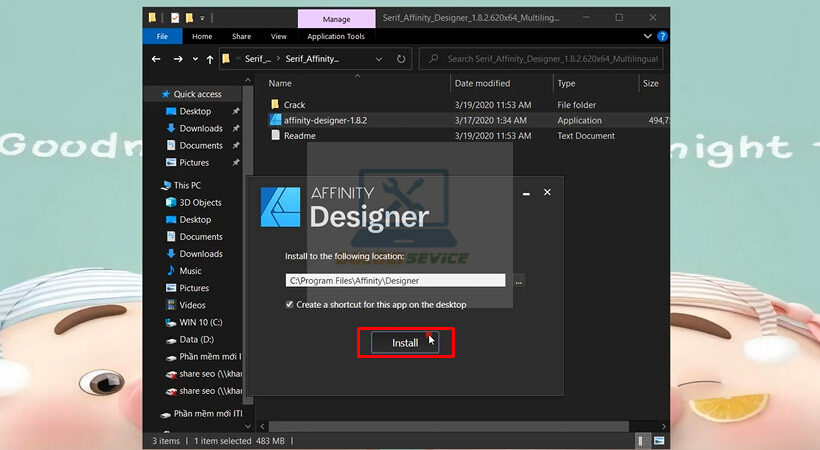Image resolution: width=820 pixels, height=450 pixels.
Task: Switch to the View ribbon tab
Action: pyautogui.click(x=278, y=36)
